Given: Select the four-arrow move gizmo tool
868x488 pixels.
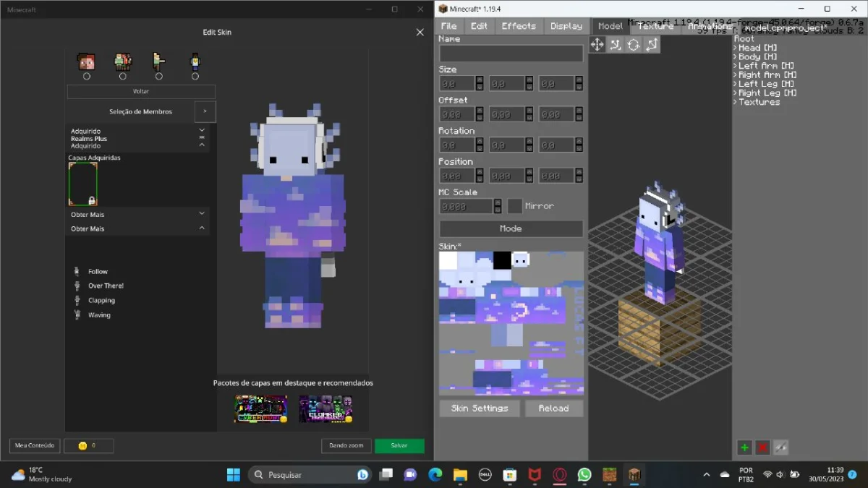Looking at the screenshot, I should pos(597,45).
